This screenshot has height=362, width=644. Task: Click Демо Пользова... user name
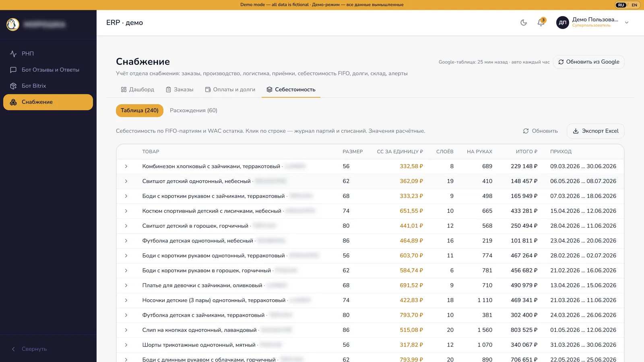[x=595, y=19]
